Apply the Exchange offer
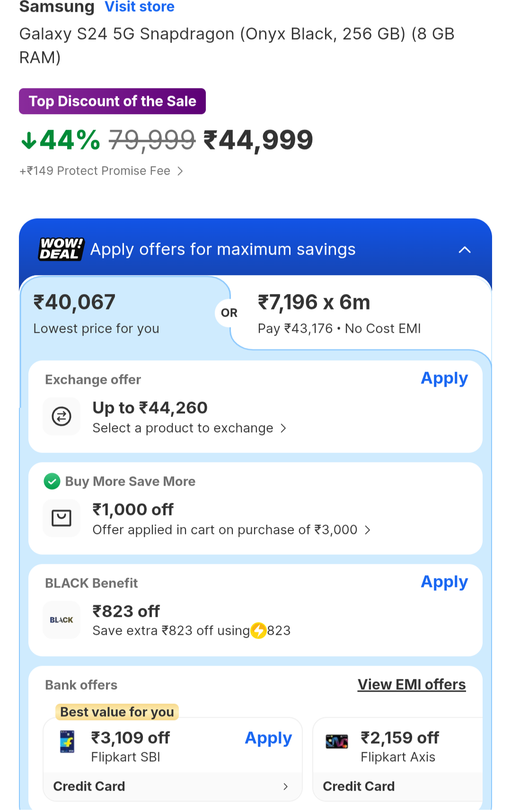The image size is (511, 812). (x=444, y=378)
